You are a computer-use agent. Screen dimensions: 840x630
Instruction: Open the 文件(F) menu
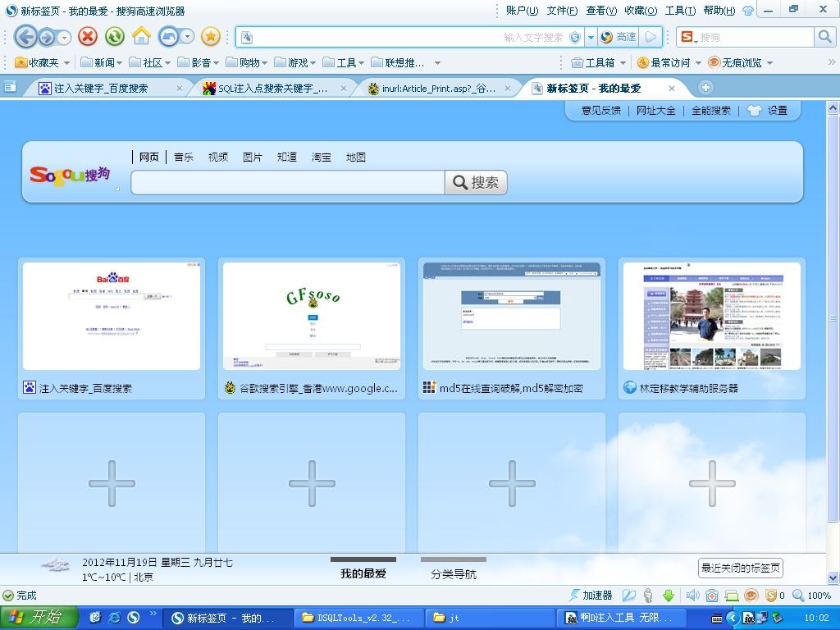click(562, 11)
